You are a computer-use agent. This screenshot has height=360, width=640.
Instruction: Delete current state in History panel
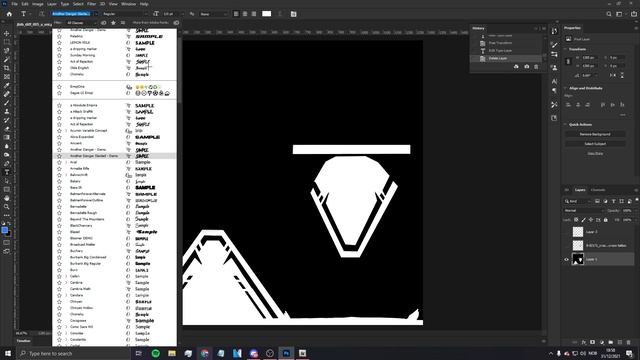(x=536, y=67)
